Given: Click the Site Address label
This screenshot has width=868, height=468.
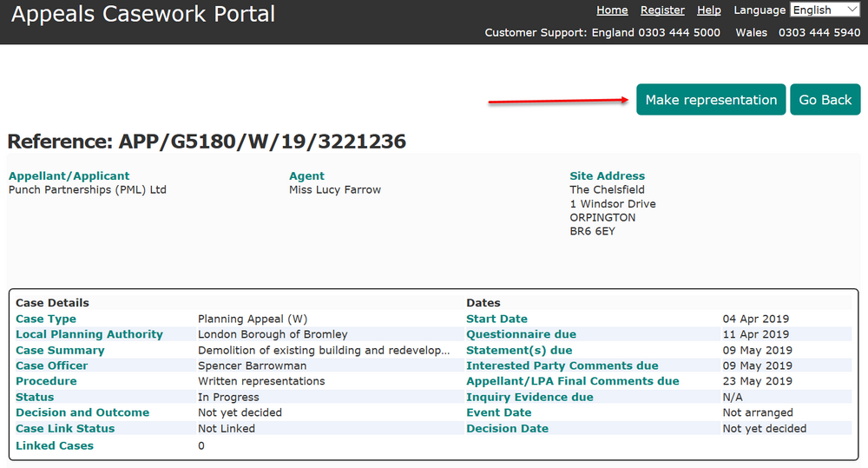Looking at the screenshot, I should [608, 175].
